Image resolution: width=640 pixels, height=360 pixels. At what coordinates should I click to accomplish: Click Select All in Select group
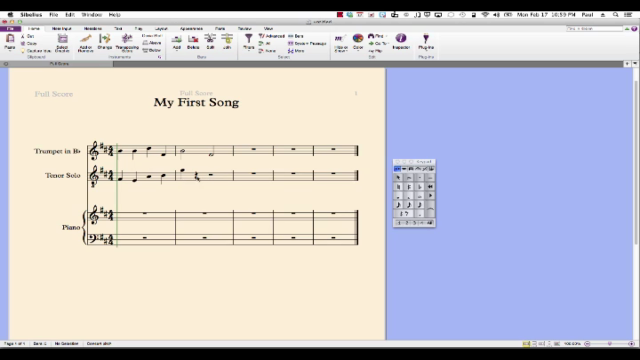[x=265, y=43]
